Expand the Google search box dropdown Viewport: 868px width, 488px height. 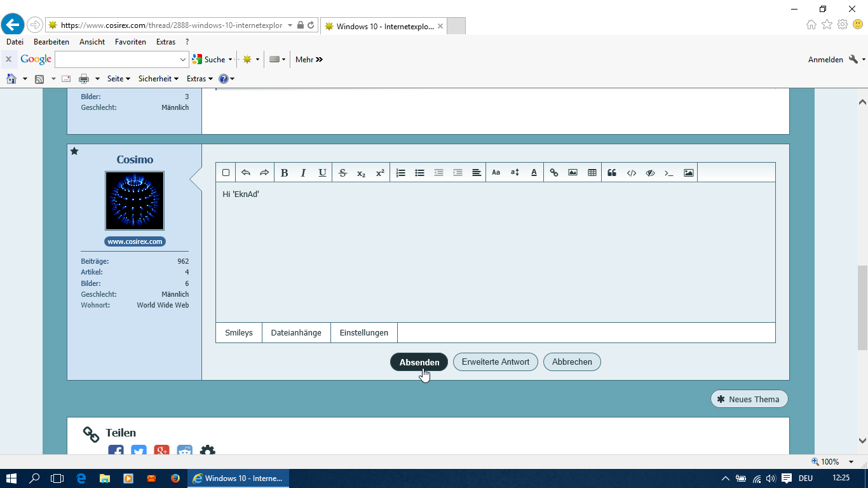click(x=183, y=60)
